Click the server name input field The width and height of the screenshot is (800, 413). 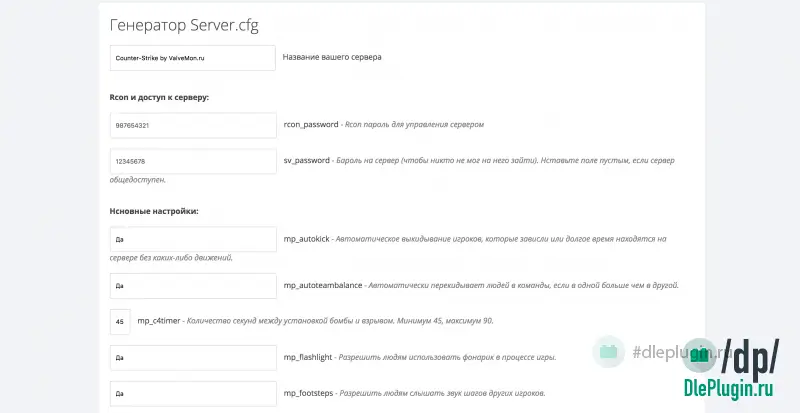[x=193, y=58]
